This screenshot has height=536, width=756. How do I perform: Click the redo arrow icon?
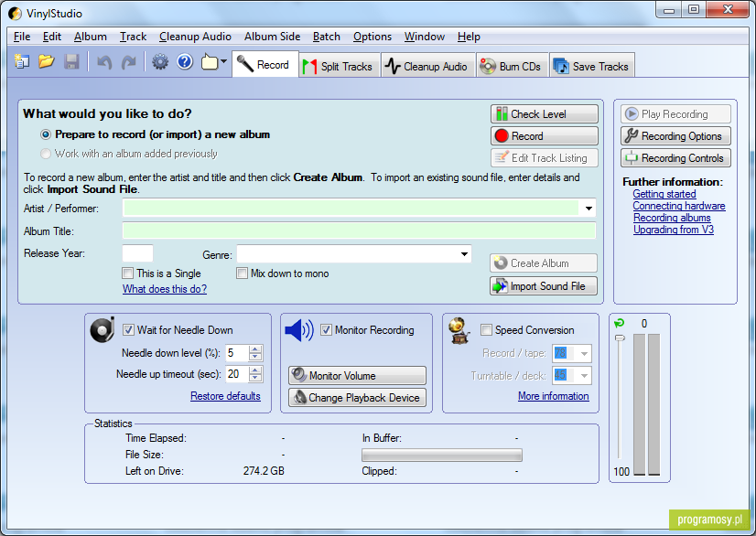pos(129,62)
